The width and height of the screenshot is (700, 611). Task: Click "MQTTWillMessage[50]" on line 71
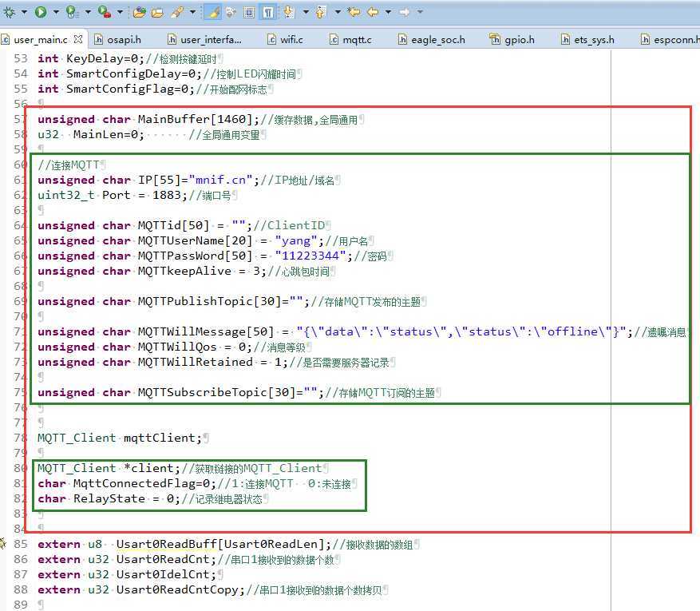pos(206,331)
